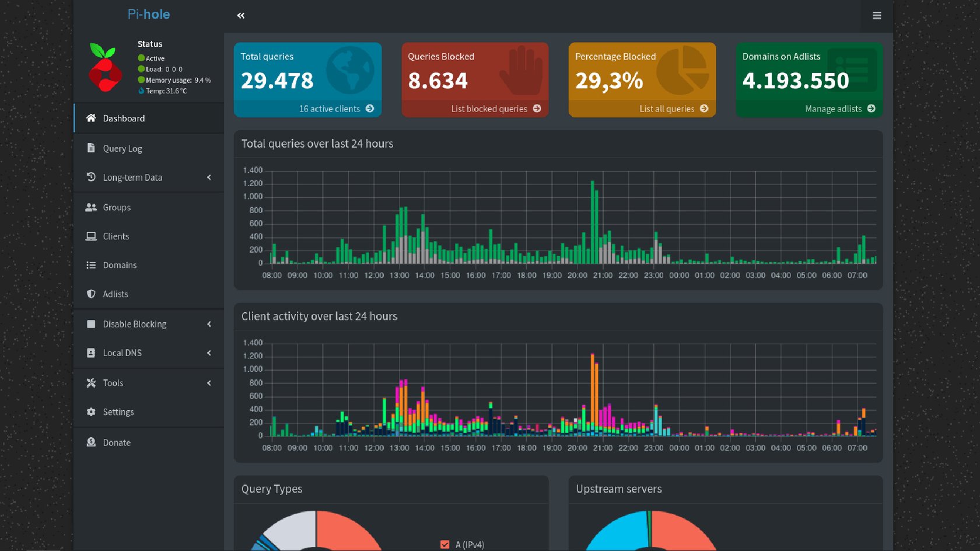Click the Tools wrench icon
This screenshot has width=980, height=551.
tap(91, 383)
